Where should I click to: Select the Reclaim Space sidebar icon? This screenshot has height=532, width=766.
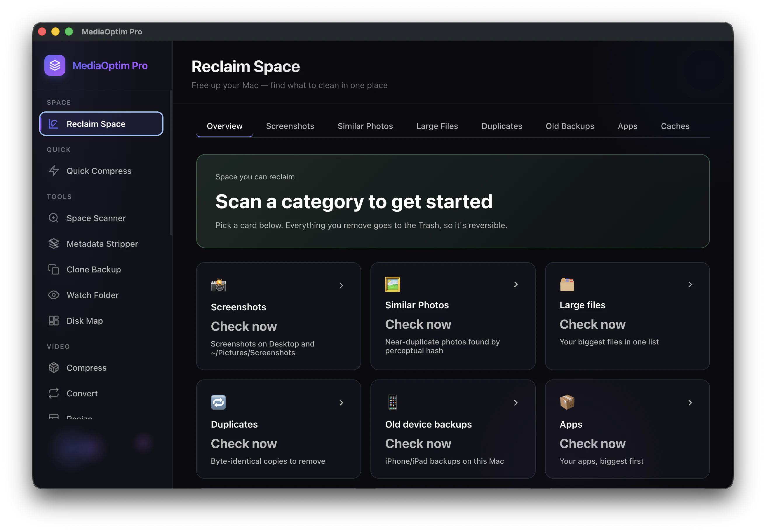(x=53, y=124)
